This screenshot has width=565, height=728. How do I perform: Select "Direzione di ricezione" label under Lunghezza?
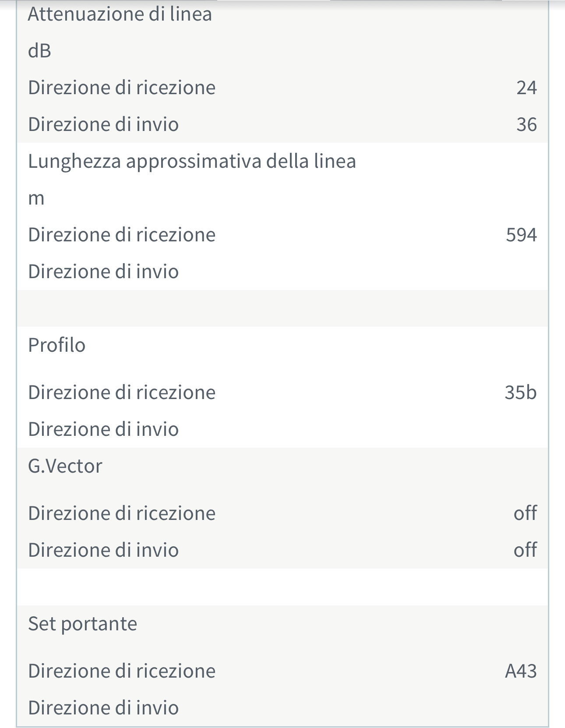(x=122, y=235)
